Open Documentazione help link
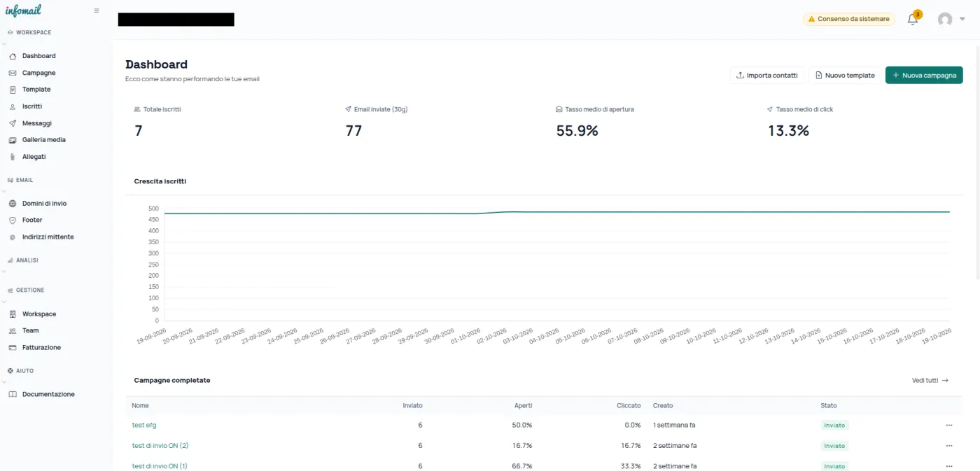This screenshot has width=980, height=471. [x=48, y=394]
